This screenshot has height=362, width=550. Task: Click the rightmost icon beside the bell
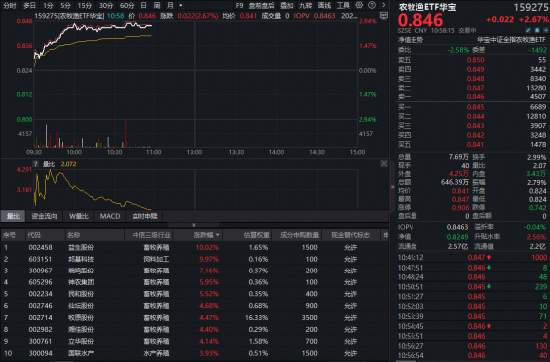[545, 31]
